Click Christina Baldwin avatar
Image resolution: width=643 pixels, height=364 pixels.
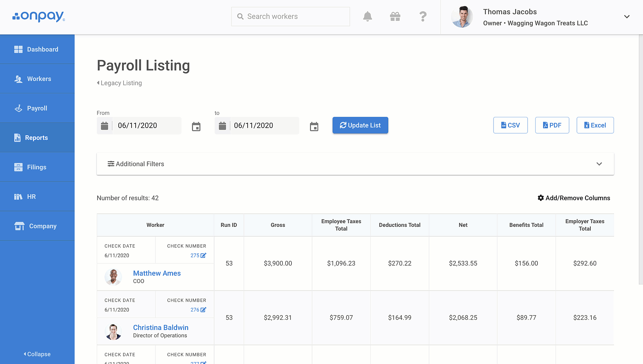tap(113, 331)
